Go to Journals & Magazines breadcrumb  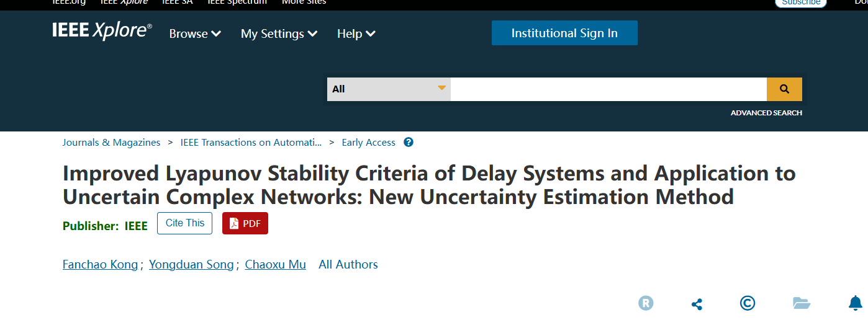111,143
